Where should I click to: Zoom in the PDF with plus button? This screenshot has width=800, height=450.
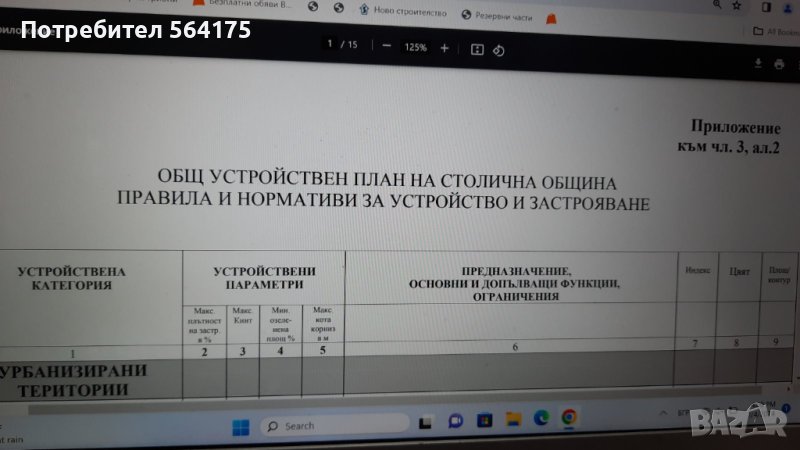click(444, 48)
